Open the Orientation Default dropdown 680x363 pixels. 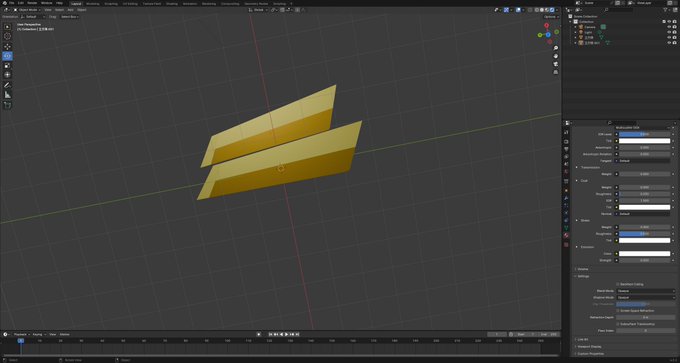(x=32, y=16)
